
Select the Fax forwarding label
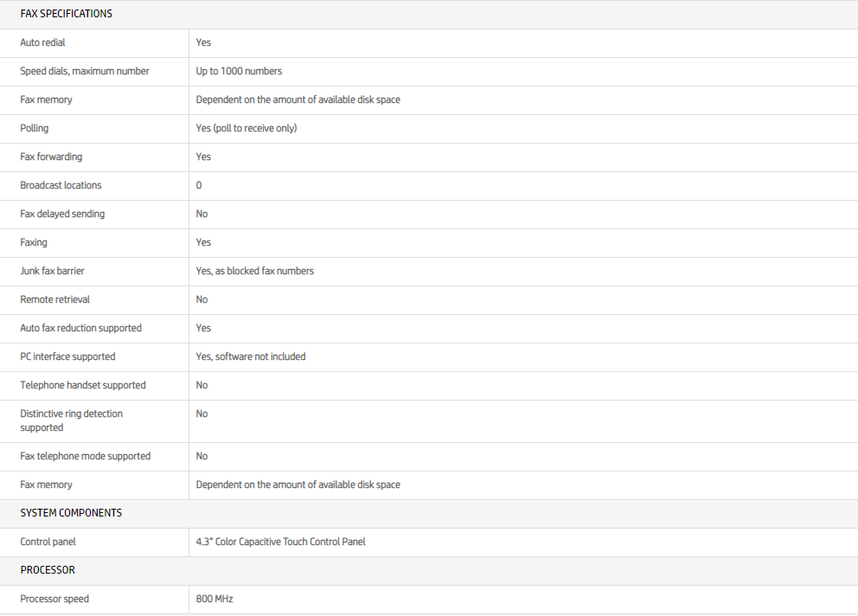pos(51,157)
